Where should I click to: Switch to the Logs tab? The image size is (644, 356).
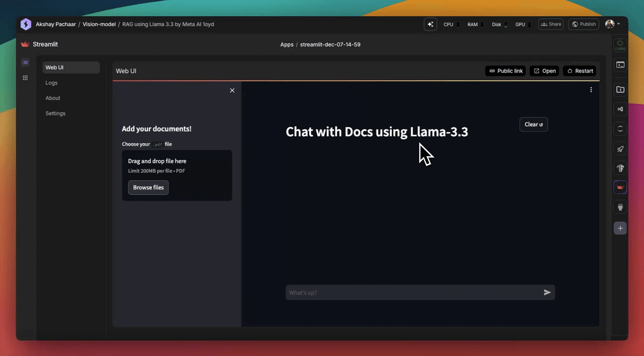pyautogui.click(x=51, y=83)
